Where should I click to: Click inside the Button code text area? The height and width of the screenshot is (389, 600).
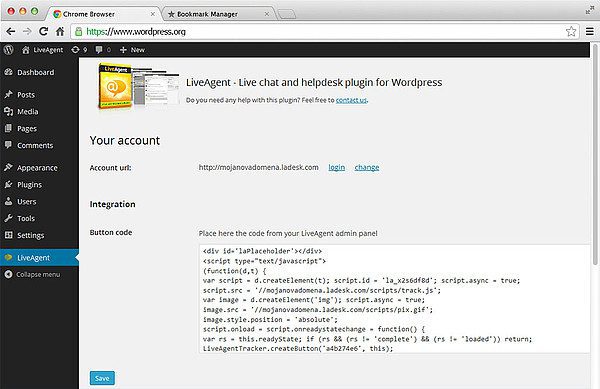[x=394, y=299]
